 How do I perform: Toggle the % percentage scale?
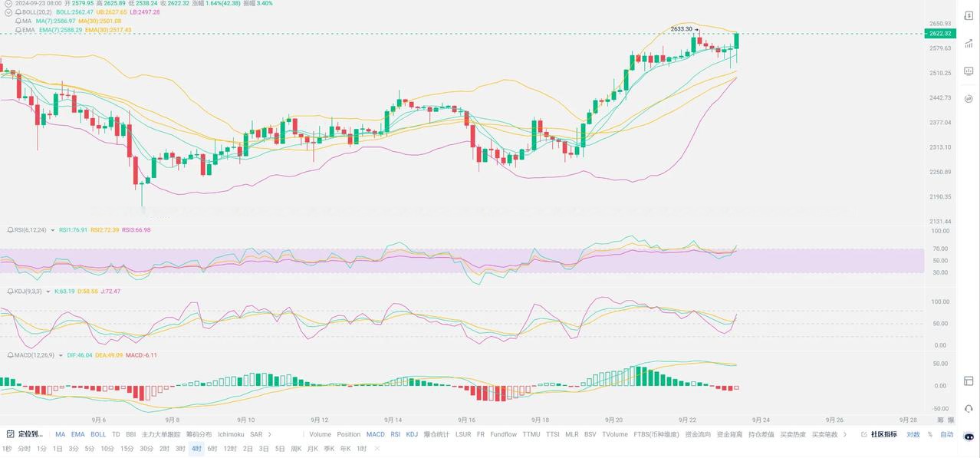coord(930,434)
